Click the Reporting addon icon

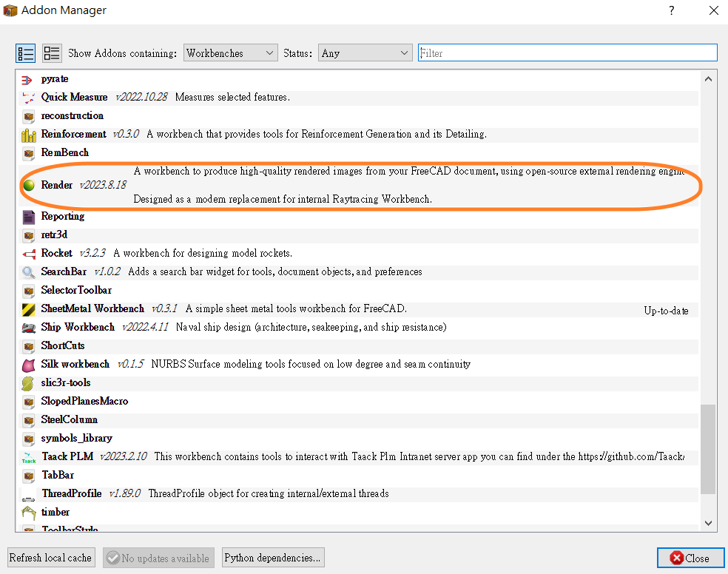click(28, 217)
